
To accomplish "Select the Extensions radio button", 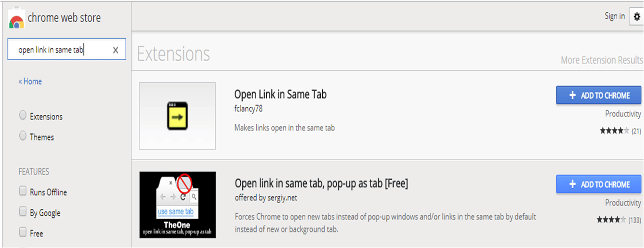I will tap(23, 115).
